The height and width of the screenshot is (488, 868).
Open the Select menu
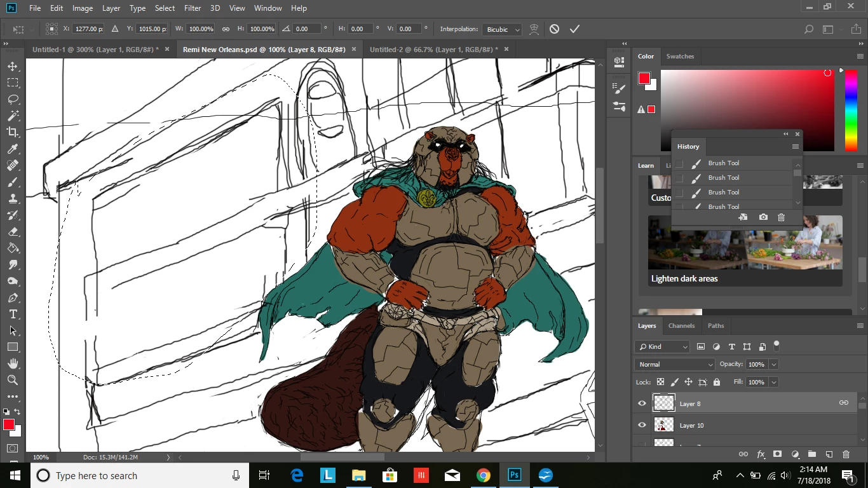pyautogui.click(x=165, y=8)
